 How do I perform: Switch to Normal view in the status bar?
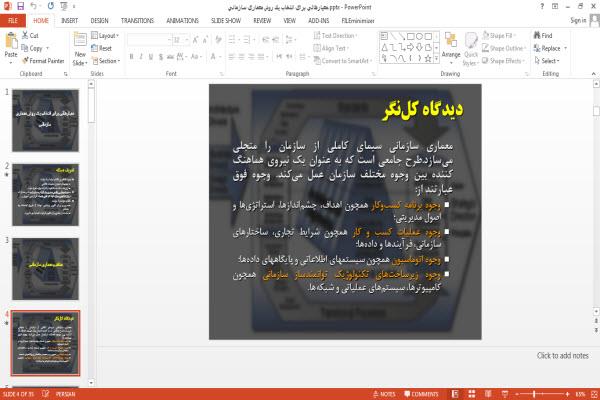pos(455,394)
